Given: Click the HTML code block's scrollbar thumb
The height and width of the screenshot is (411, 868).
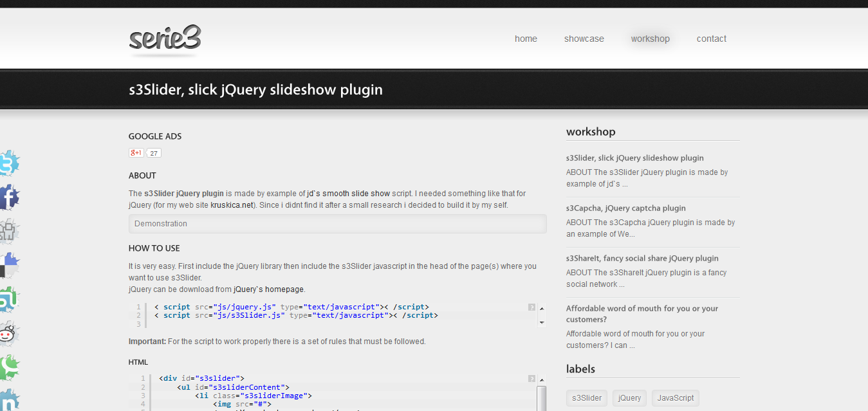Looking at the screenshot, I should [x=542, y=398].
